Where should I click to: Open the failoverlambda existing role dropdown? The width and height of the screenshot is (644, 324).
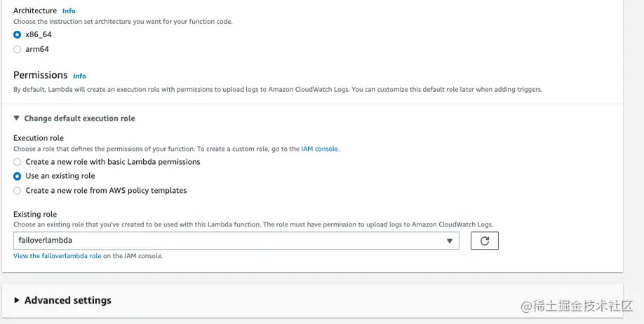point(236,241)
